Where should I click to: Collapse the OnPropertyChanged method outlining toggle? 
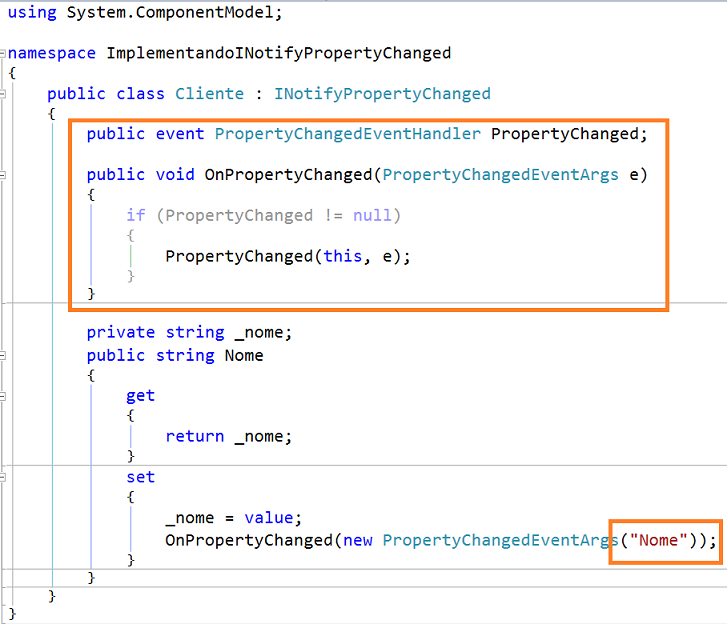pyautogui.click(x=2, y=175)
